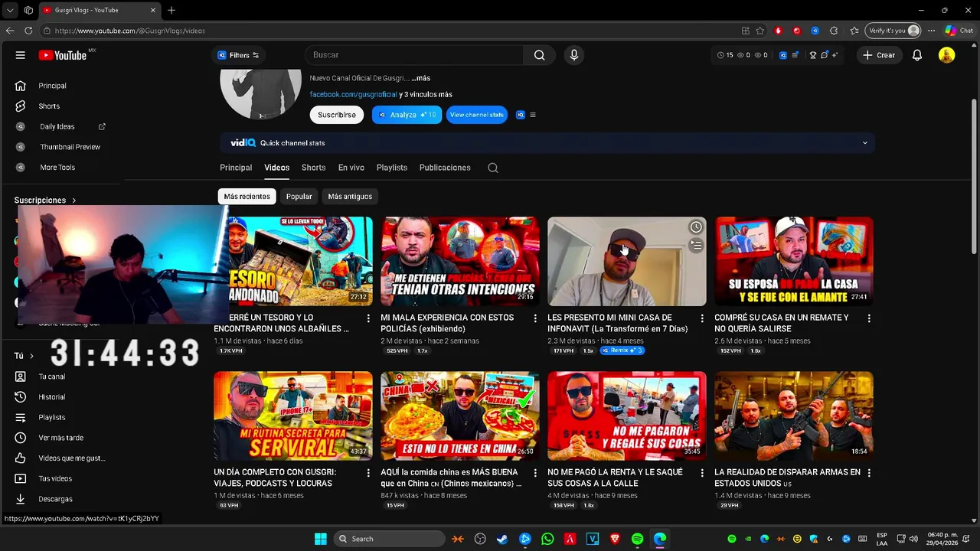This screenshot has width=980, height=551.
Task: Open options for NO ME PAGÓ LA RENTA video
Action: click(702, 473)
